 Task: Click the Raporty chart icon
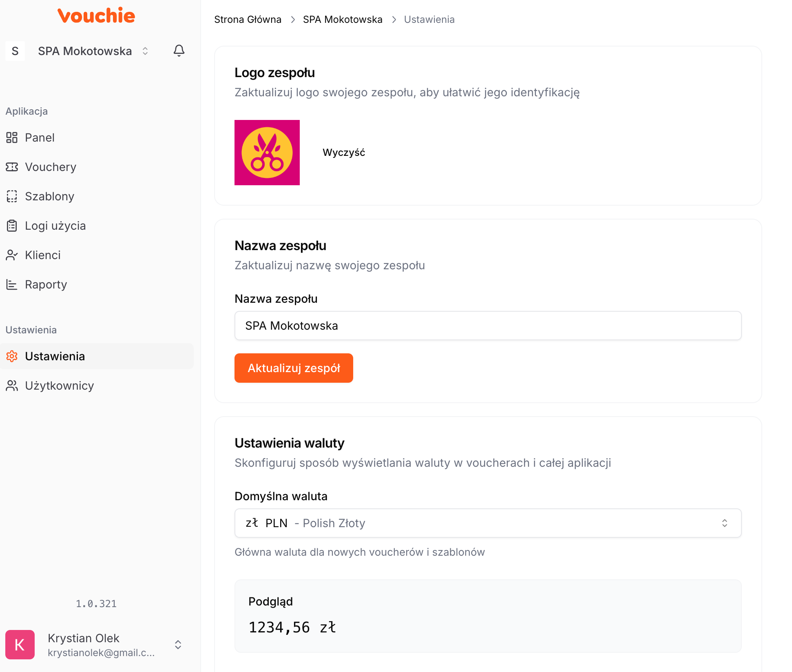[x=12, y=284]
